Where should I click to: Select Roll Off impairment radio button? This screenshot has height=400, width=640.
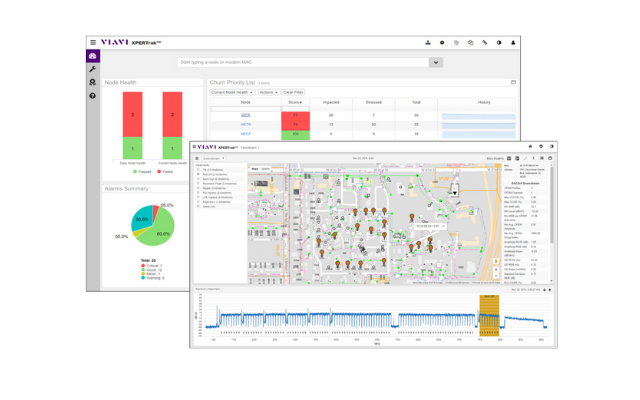(x=198, y=174)
